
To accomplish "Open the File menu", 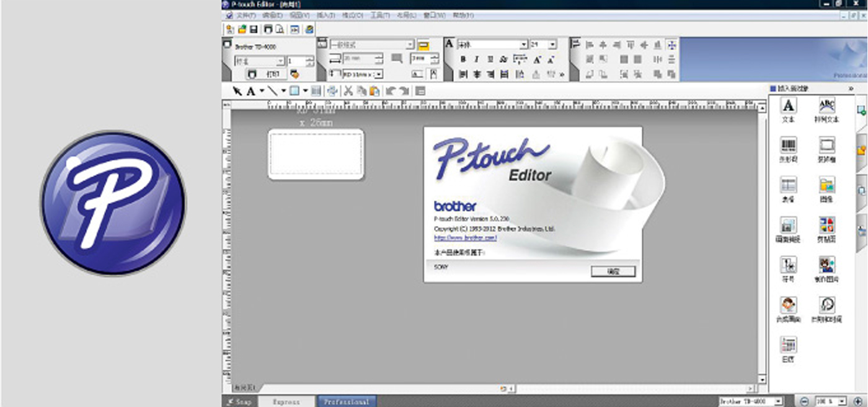I will [x=246, y=15].
